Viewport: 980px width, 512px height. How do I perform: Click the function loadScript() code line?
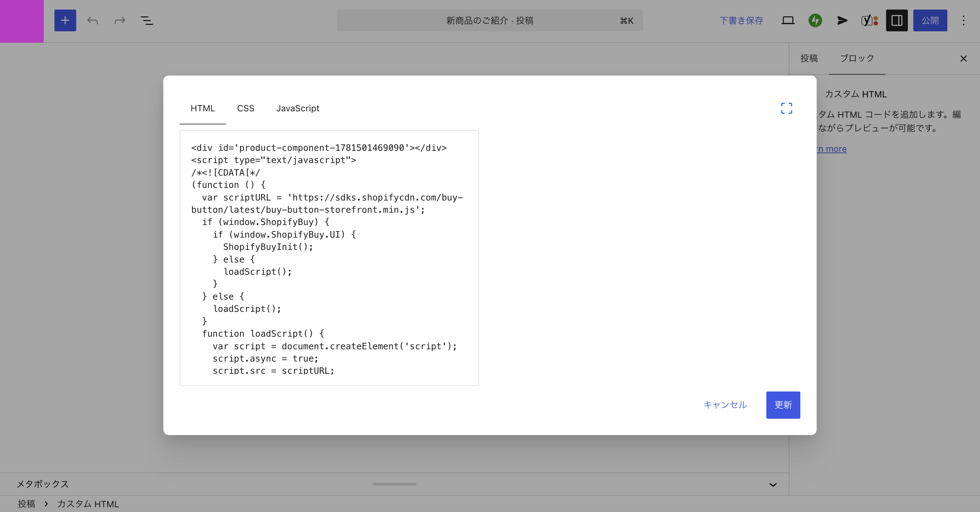click(x=263, y=334)
